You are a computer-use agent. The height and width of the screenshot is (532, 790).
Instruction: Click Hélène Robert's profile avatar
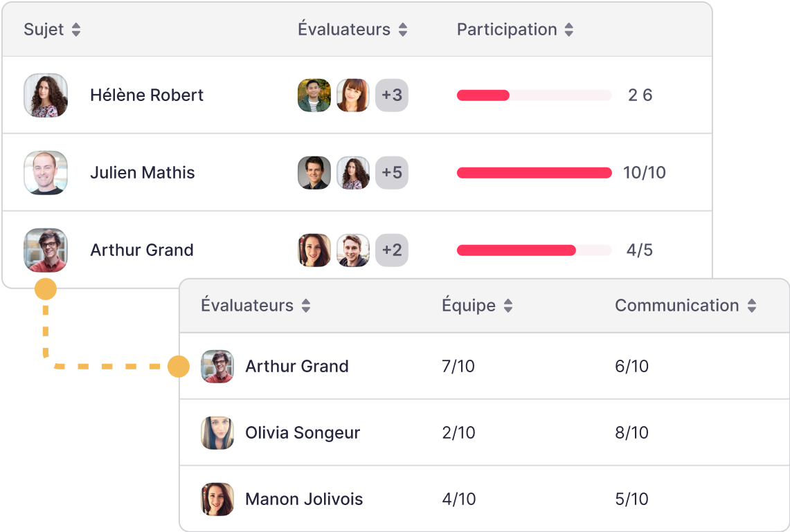[x=46, y=95]
